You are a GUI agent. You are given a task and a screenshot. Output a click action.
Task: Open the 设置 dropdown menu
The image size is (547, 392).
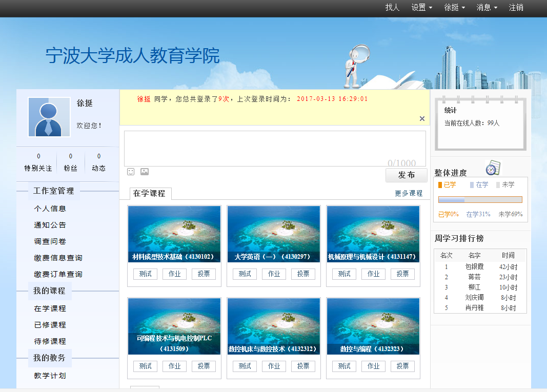(421, 7)
